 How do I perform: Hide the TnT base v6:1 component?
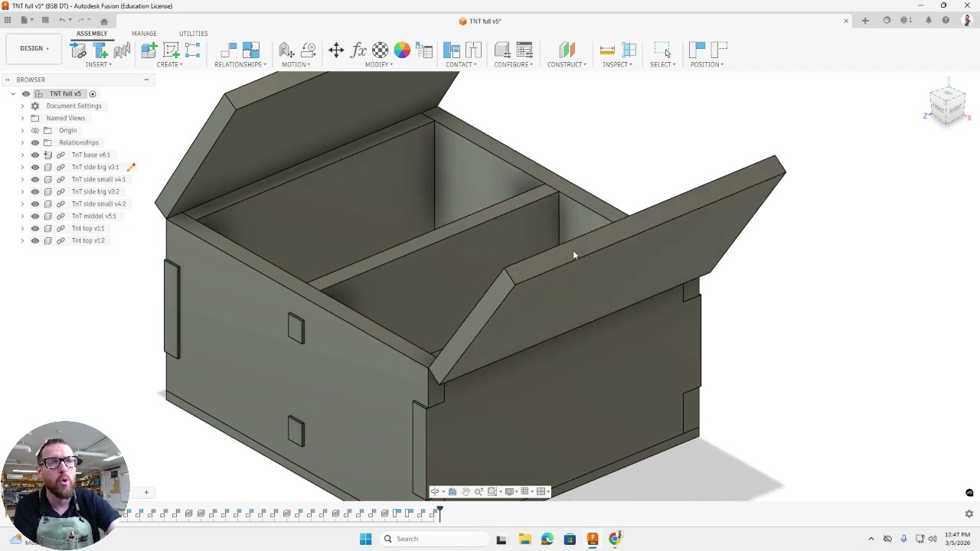[34, 155]
